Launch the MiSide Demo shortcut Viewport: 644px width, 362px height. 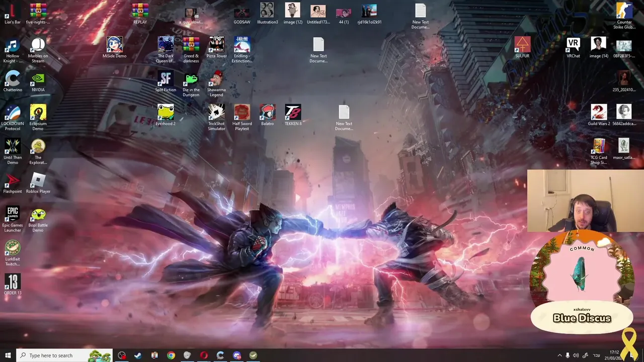(115, 48)
